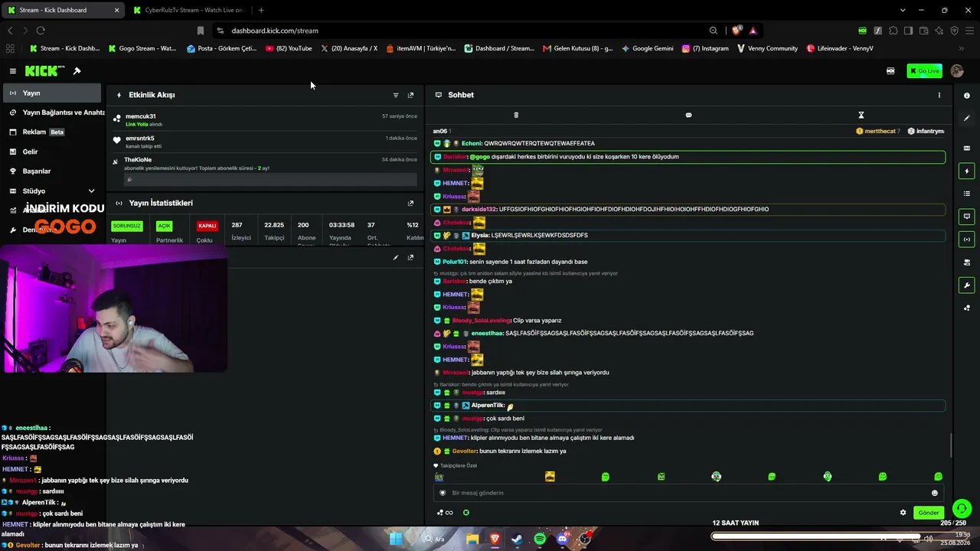Open the hamburger menu beside Kick logo
Image resolution: width=980 pixels, height=551 pixels.
coord(13,71)
